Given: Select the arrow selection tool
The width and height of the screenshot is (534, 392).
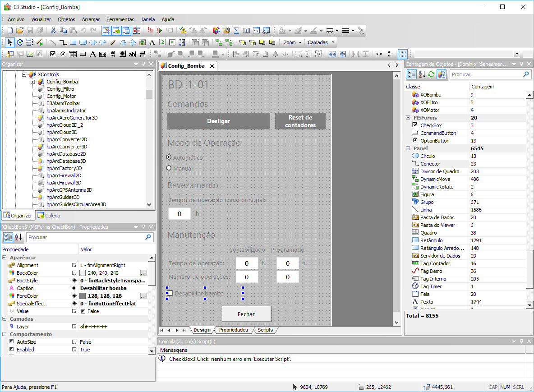Looking at the screenshot, I should pos(10,42).
